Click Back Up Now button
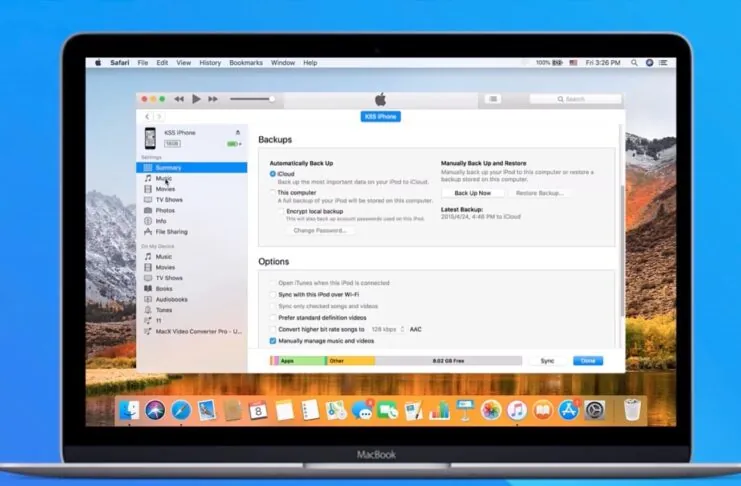 tap(473, 193)
